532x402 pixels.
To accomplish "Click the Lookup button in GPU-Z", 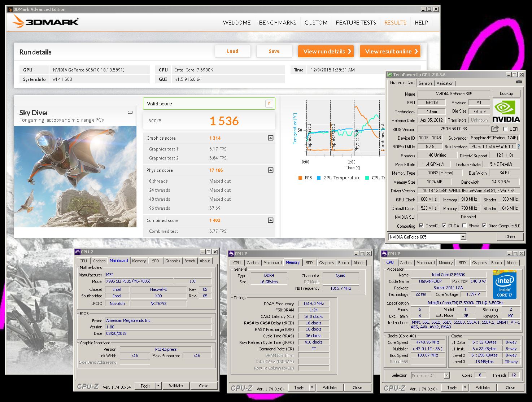I will (x=506, y=93).
